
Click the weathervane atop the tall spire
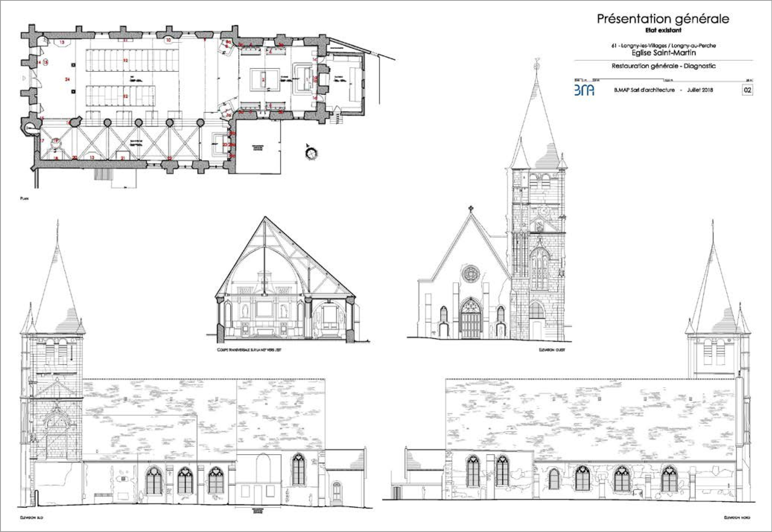[536, 64]
